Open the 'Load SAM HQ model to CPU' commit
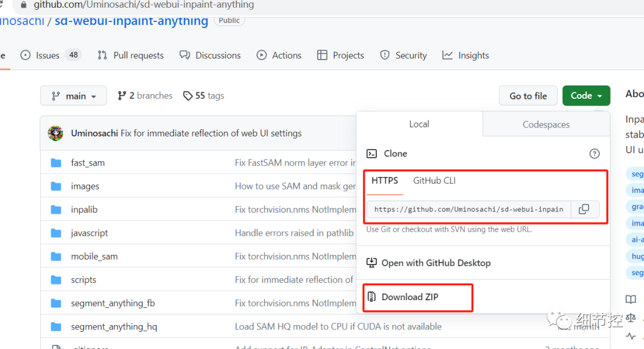This screenshot has height=349, width=644. 338,326
